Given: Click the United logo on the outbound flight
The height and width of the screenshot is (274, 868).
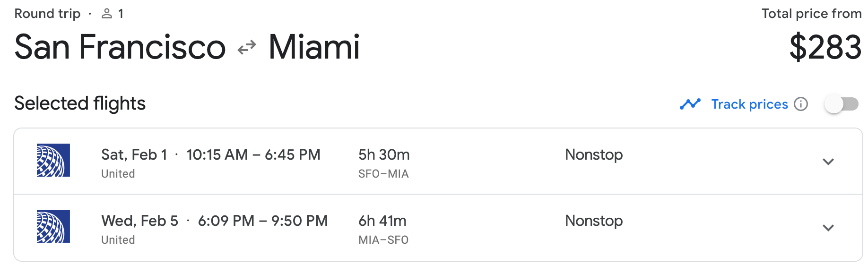Looking at the screenshot, I should click(53, 160).
